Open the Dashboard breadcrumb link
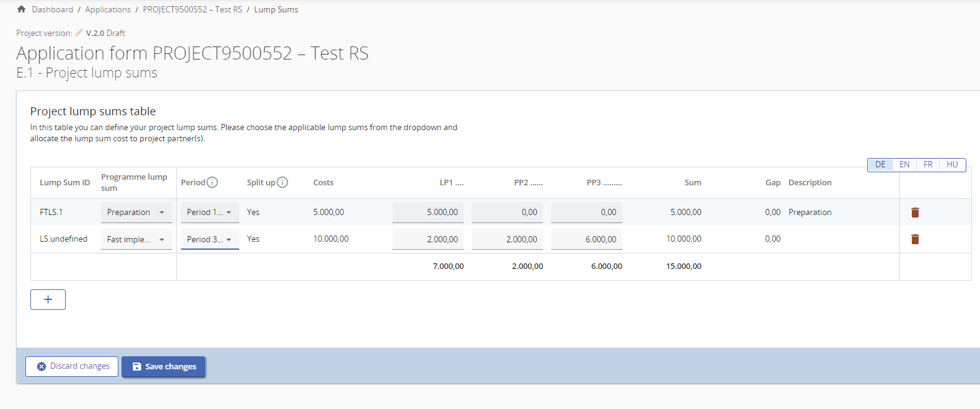The image size is (980, 409). pos(52,9)
